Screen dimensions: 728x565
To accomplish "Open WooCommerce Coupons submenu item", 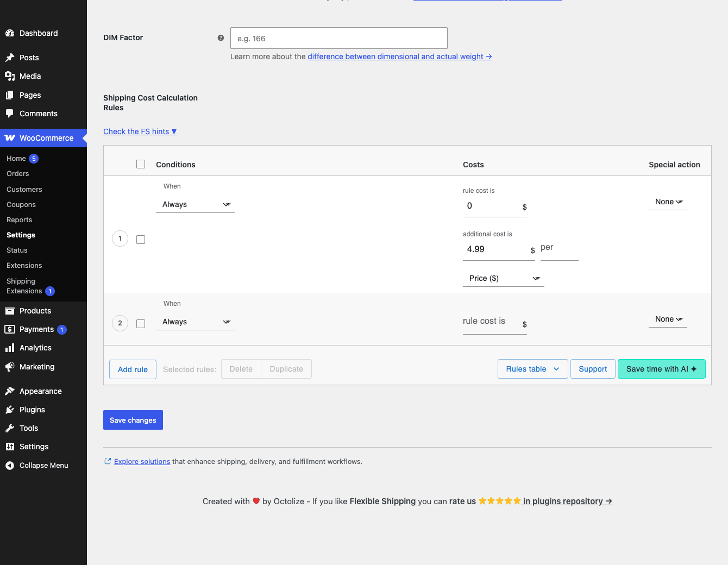I will click(21, 205).
